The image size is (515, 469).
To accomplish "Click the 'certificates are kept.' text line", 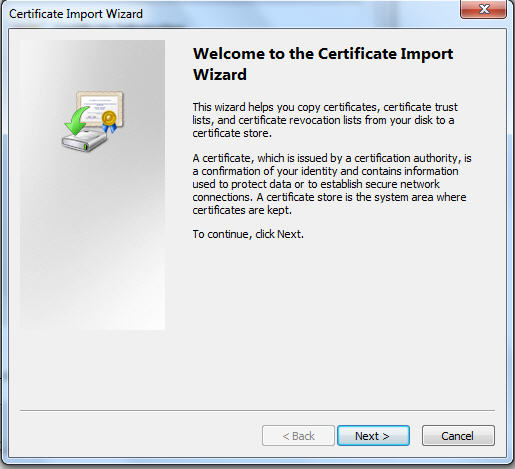I will 242,210.
